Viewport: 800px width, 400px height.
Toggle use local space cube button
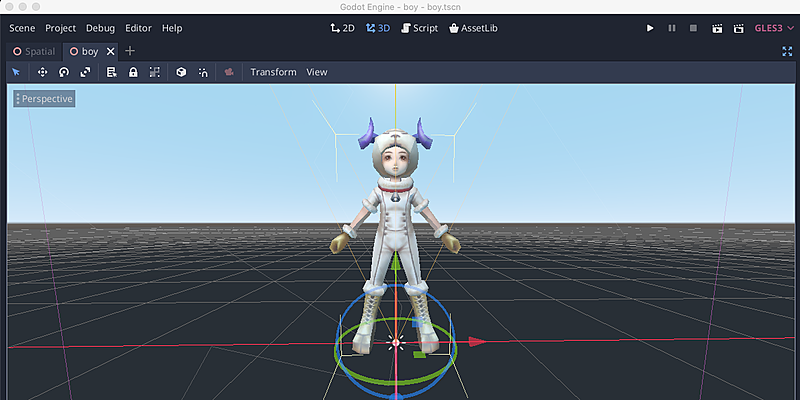[x=181, y=72]
